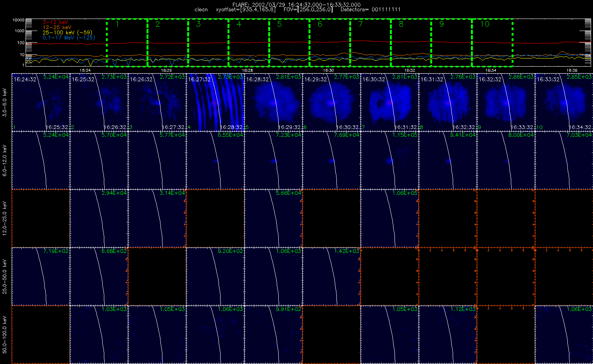Click the '2.72E+03' peak value label
The width and height of the screenshot is (593, 364).
[x=172, y=77]
